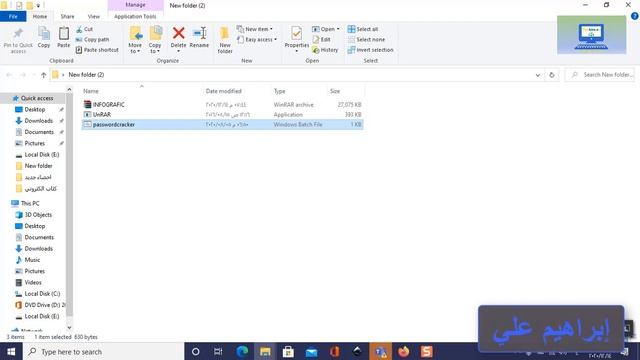Image resolution: width=640 pixels, height=360 pixels.
Task: Open DVD Drive (D:) in navigation pane
Action: tap(44, 305)
